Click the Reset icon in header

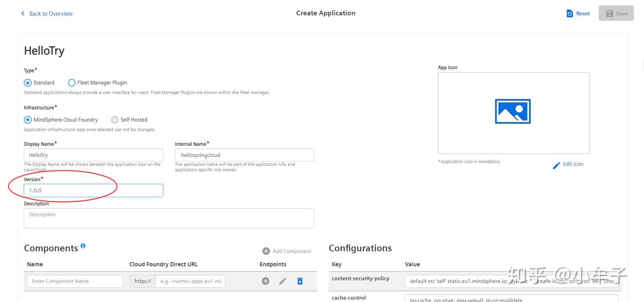[570, 13]
